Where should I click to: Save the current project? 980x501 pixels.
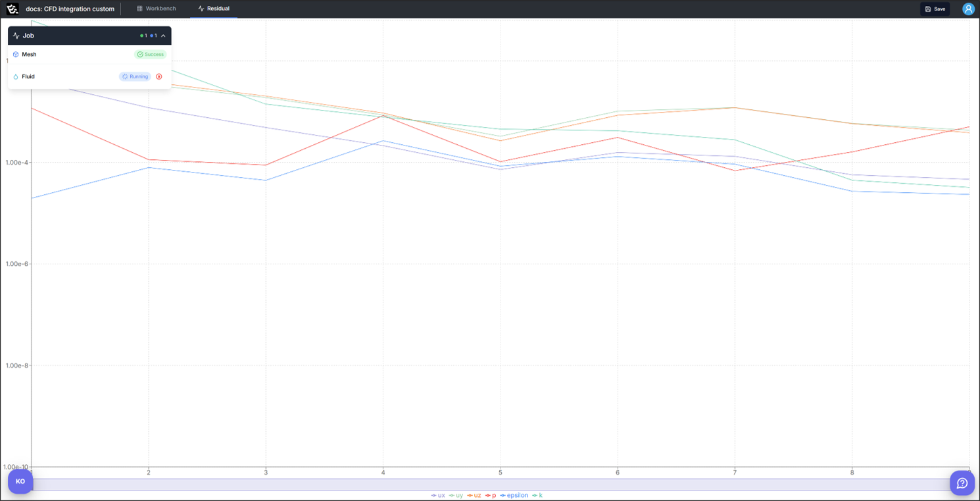(x=935, y=9)
